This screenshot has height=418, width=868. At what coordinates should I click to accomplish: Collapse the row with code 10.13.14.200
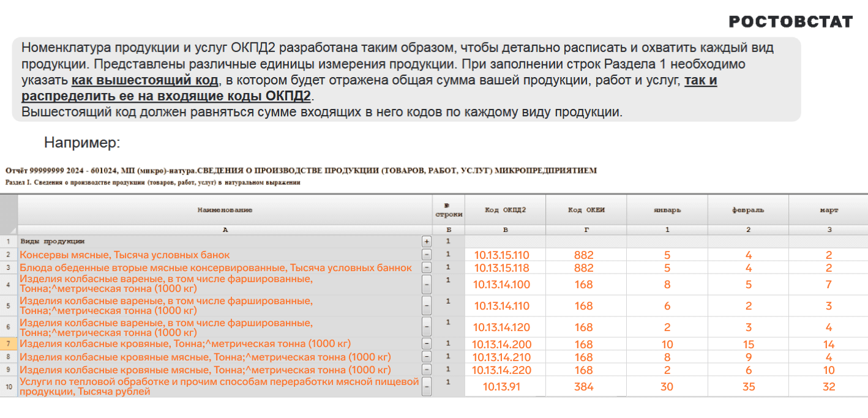coord(427,344)
